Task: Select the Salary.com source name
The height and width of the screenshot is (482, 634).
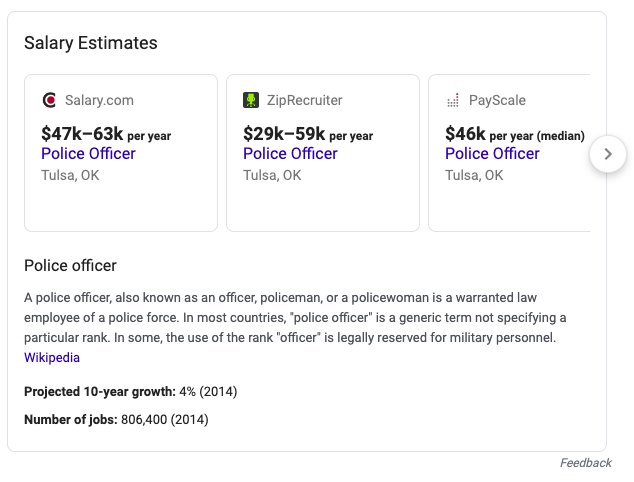Action: 99,100
